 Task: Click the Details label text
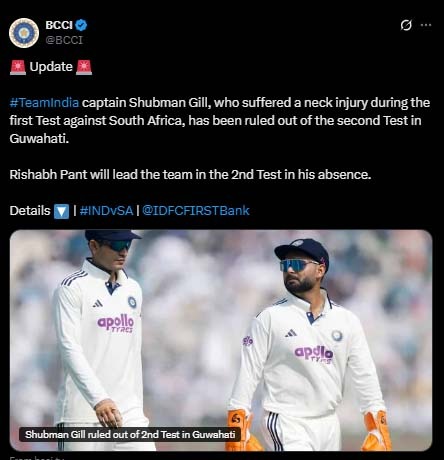[30, 211]
